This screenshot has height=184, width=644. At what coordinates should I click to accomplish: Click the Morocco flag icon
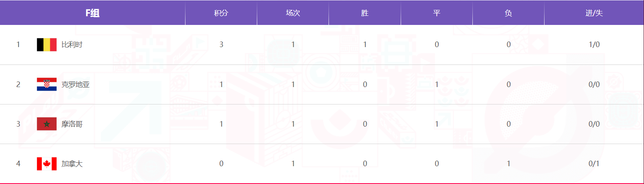(x=46, y=124)
